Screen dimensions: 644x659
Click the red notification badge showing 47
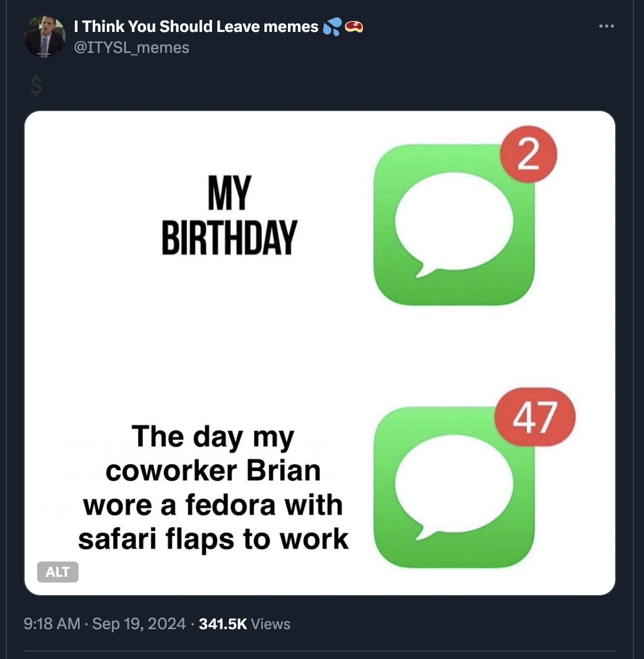click(535, 418)
